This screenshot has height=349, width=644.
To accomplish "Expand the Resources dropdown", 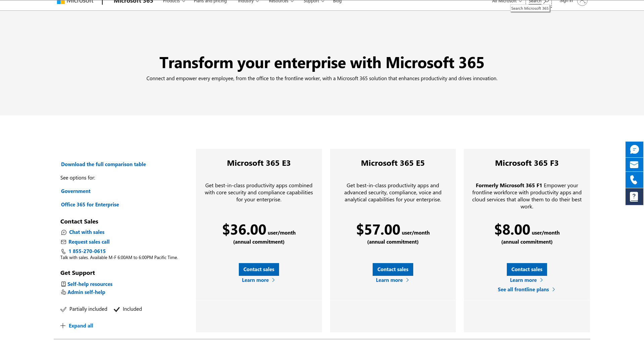I will (x=281, y=2).
